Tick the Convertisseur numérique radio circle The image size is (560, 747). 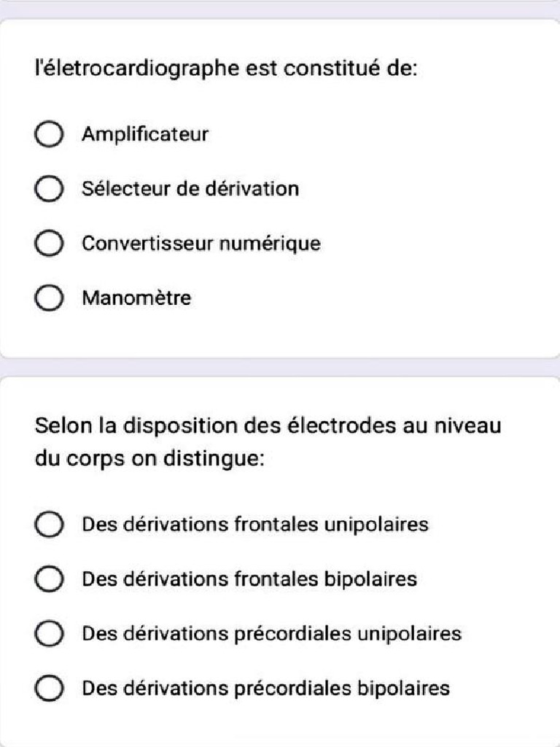point(48,244)
